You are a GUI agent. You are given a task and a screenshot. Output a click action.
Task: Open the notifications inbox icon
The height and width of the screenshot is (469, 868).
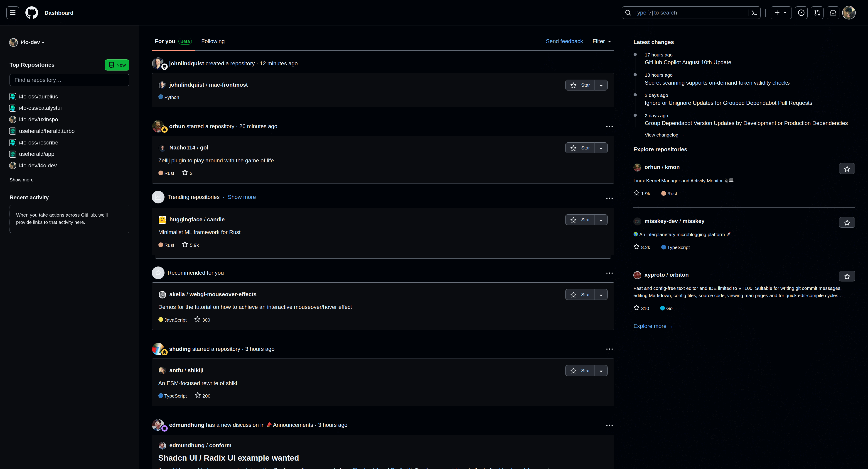(x=833, y=13)
